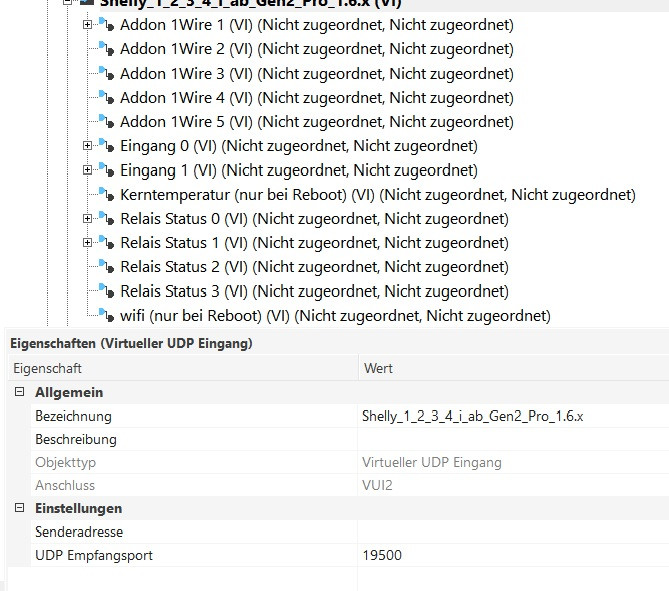Select Addon 1Wire 3 (VI) row
The image size is (669, 591).
(317, 73)
